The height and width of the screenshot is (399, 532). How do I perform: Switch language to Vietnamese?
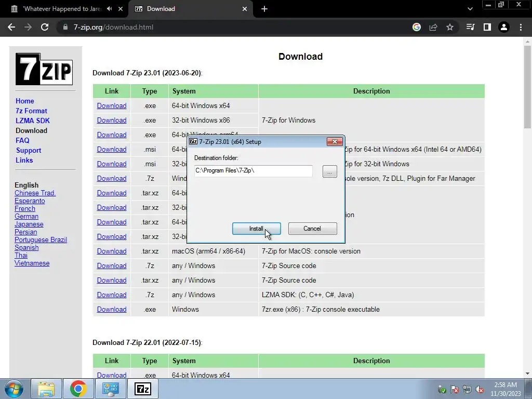point(32,263)
